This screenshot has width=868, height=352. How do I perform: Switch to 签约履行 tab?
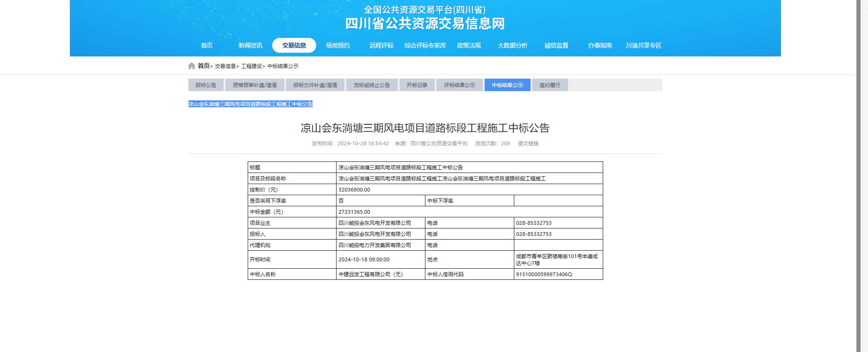pyautogui.click(x=550, y=85)
